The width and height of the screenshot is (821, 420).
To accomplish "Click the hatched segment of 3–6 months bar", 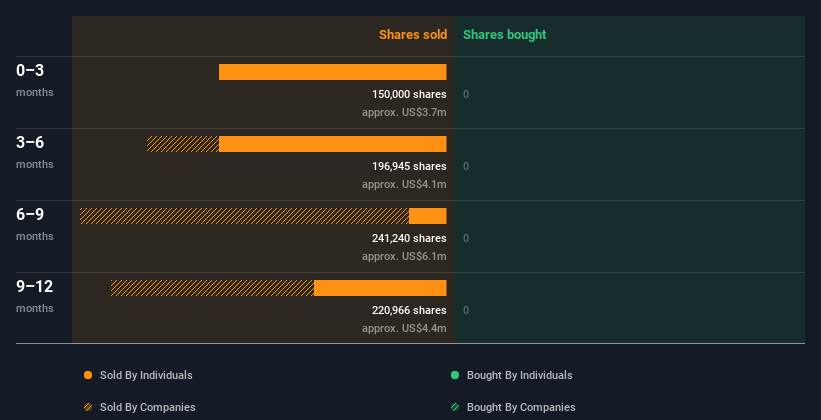I will pyautogui.click(x=183, y=144).
